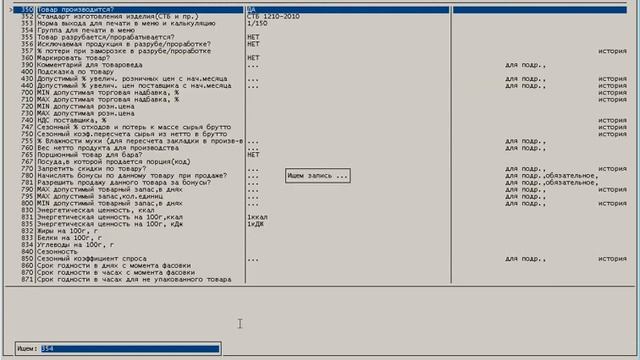Select row 353 'Норма выхода для печати в меню'

[320, 23]
